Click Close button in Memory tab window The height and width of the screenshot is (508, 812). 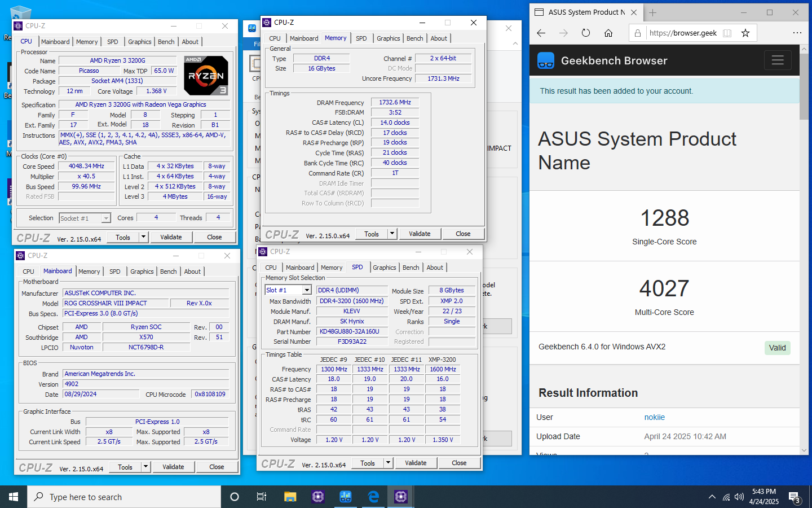click(x=463, y=234)
